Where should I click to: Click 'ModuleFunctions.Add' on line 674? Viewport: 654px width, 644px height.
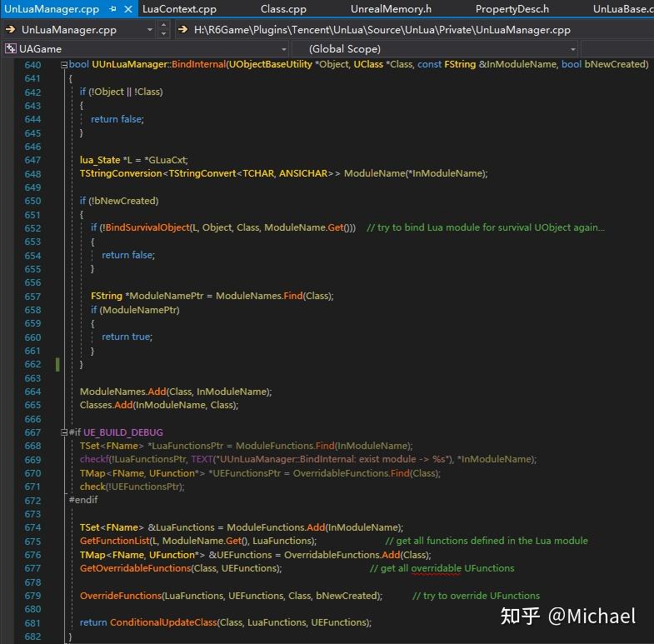pyautogui.click(x=276, y=527)
